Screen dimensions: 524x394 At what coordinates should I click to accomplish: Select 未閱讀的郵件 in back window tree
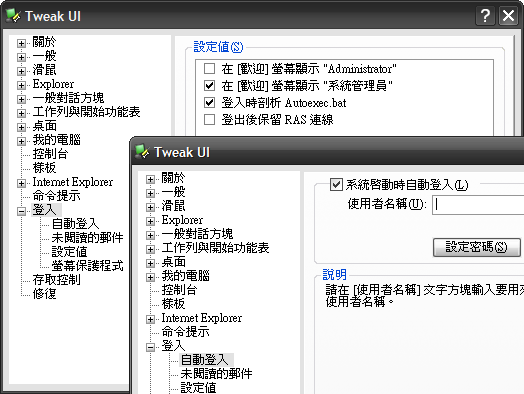(x=88, y=238)
